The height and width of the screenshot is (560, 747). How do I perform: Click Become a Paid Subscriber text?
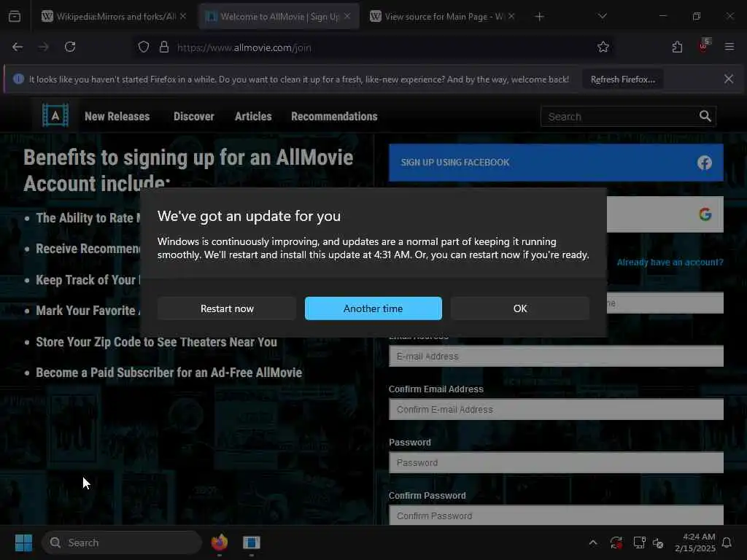(169, 373)
